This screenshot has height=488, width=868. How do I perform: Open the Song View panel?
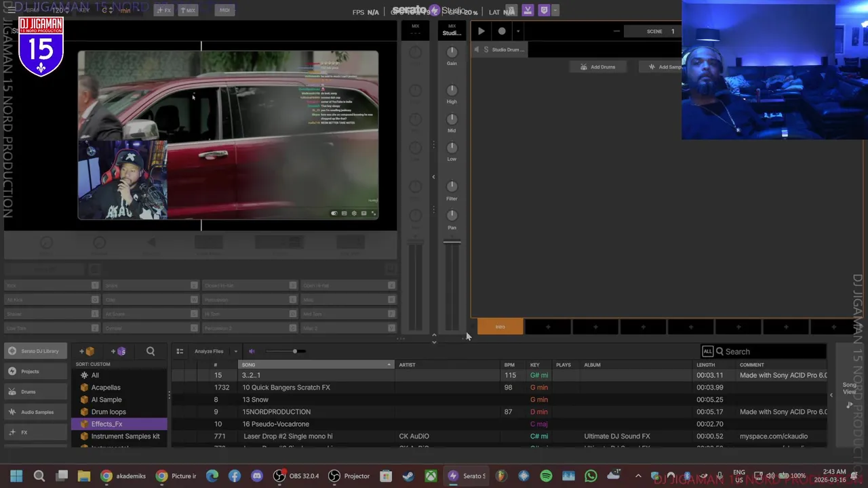(849, 395)
